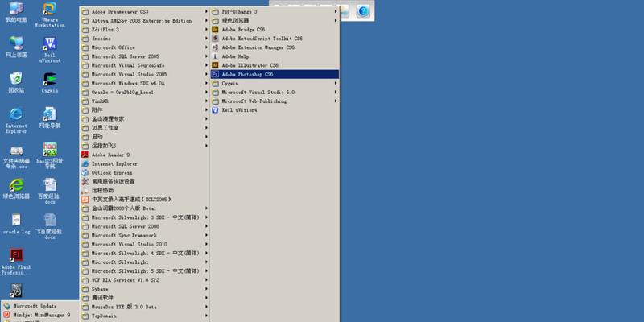Open the 腾讯软件 folder
The image size is (644, 322).
[x=145, y=298]
